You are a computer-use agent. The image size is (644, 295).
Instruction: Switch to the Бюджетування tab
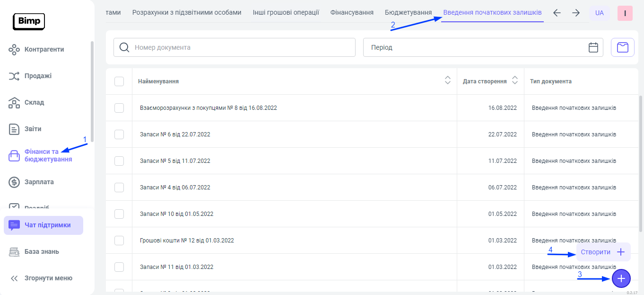(x=408, y=12)
